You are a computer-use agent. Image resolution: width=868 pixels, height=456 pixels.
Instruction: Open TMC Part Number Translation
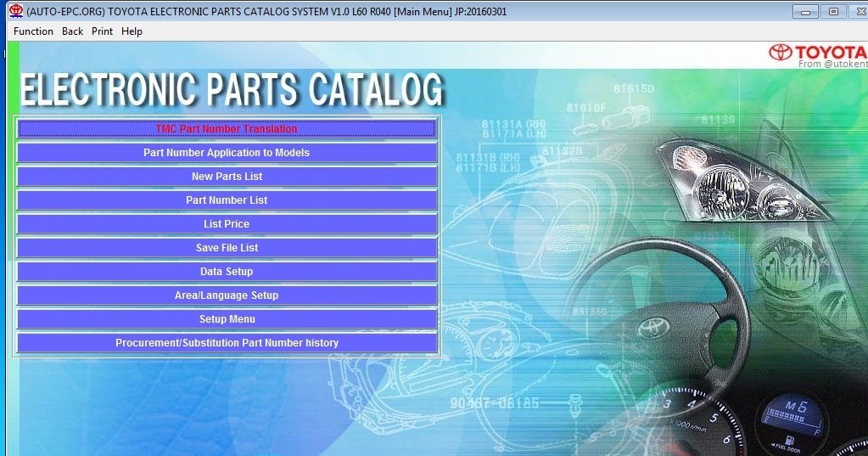(x=227, y=128)
